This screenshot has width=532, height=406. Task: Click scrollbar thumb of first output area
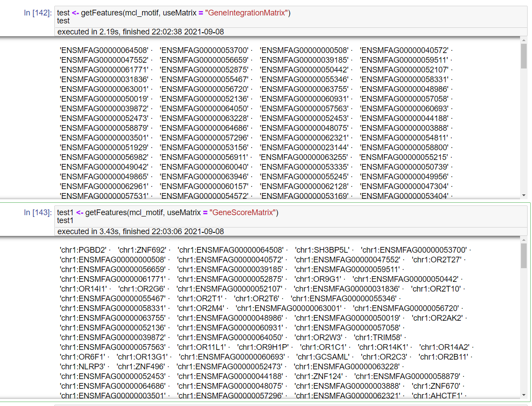[524, 56]
